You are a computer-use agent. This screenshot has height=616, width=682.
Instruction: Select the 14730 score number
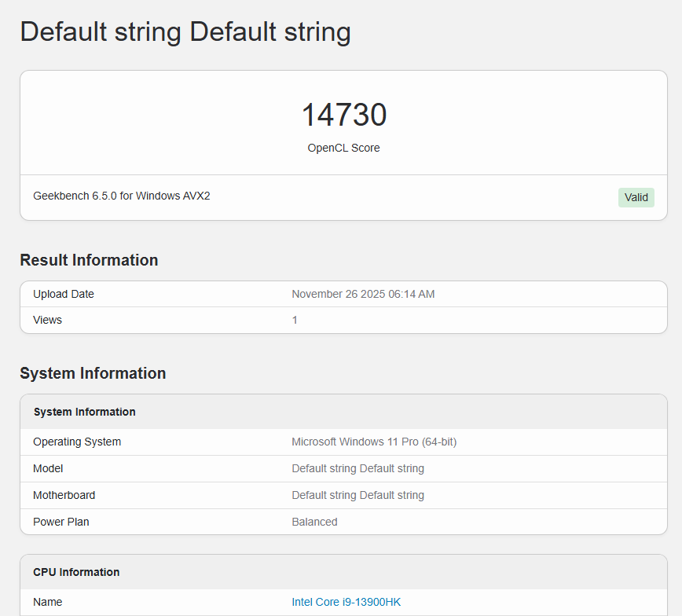pos(343,115)
